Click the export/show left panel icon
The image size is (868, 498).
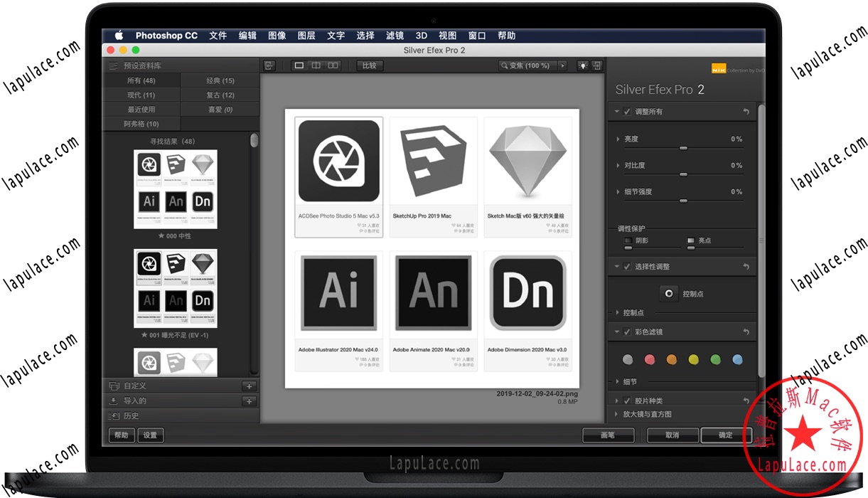(x=269, y=64)
